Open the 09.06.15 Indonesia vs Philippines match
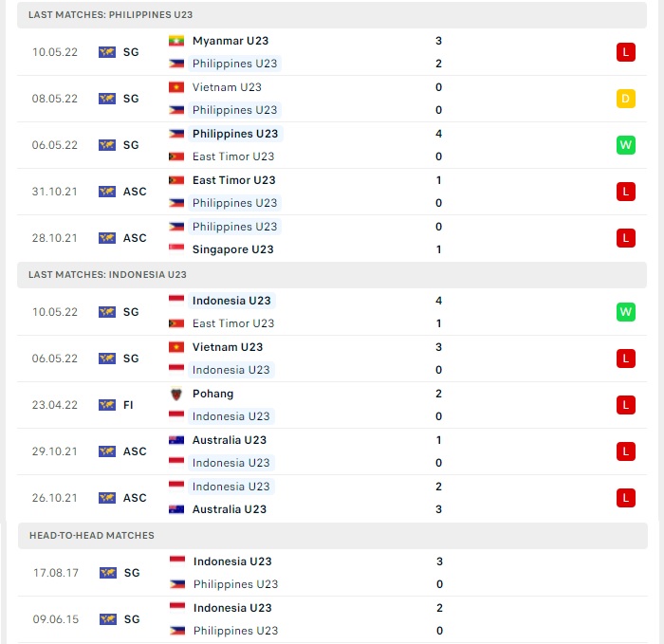Viewport: 664px width, 644px height. pos(332,619)
